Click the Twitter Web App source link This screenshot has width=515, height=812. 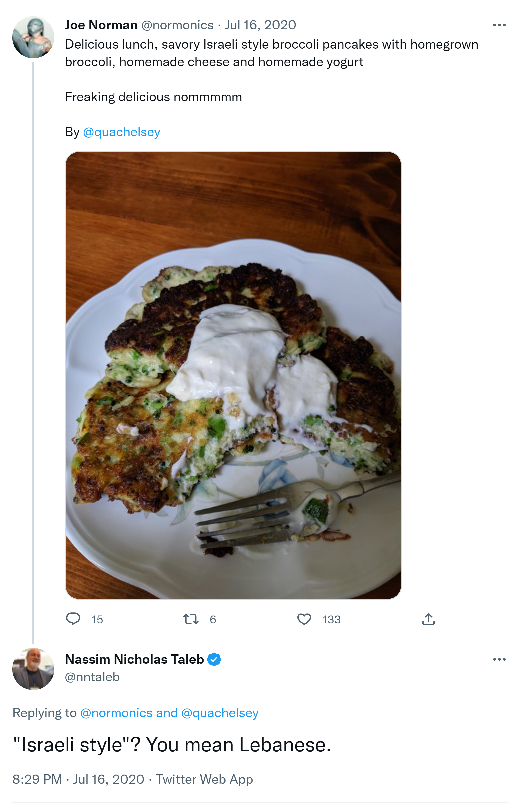[x=204, y=779]
